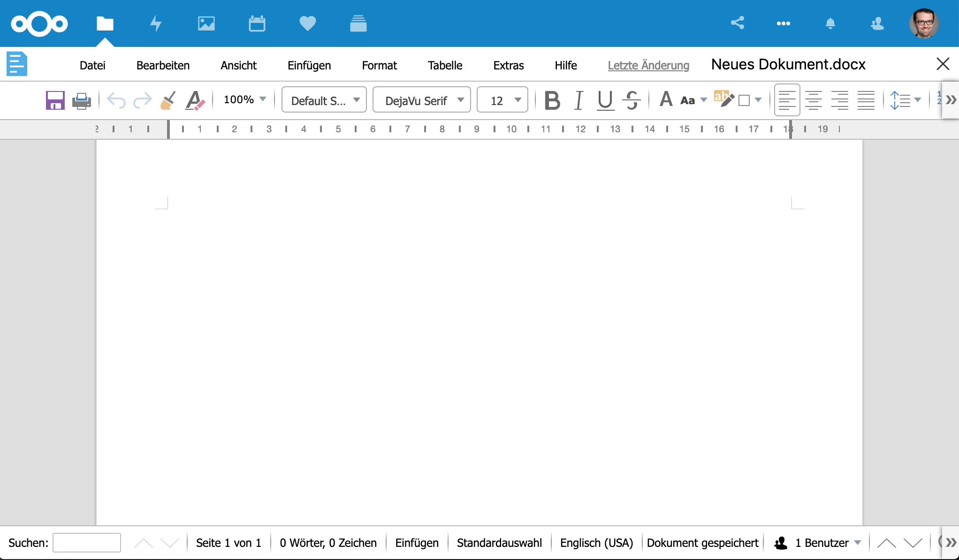
Task: Click the Letzte Änderung link
Action: pyautogui.click(x=649, y=66)
